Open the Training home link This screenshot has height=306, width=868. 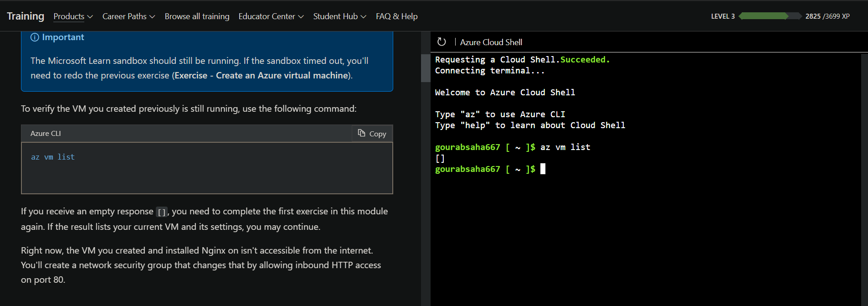[x=26, y=16]
